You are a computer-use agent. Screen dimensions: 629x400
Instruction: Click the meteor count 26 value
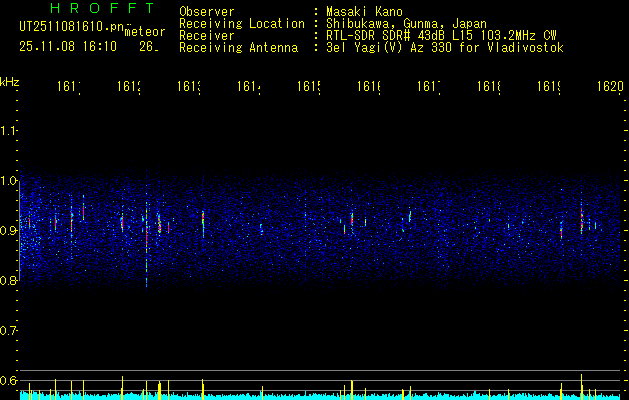[148, 47]
